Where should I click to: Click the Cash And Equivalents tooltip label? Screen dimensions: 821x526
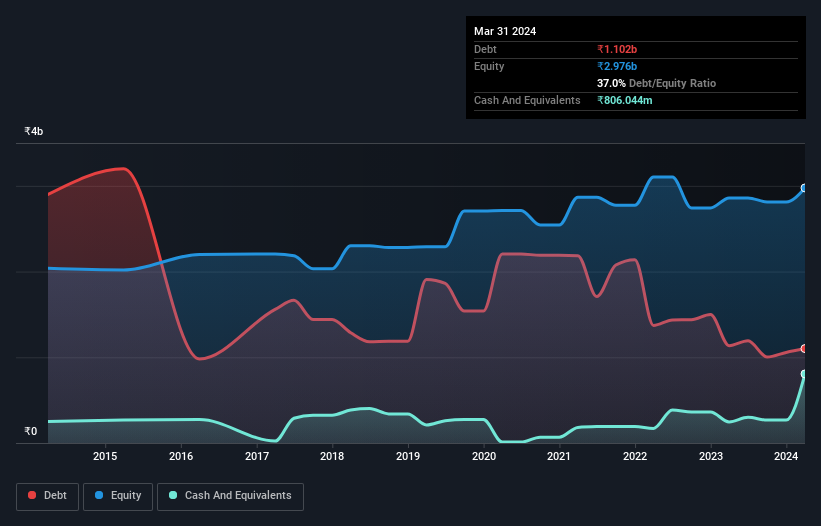pyautogui.click(x=527, y=100)
